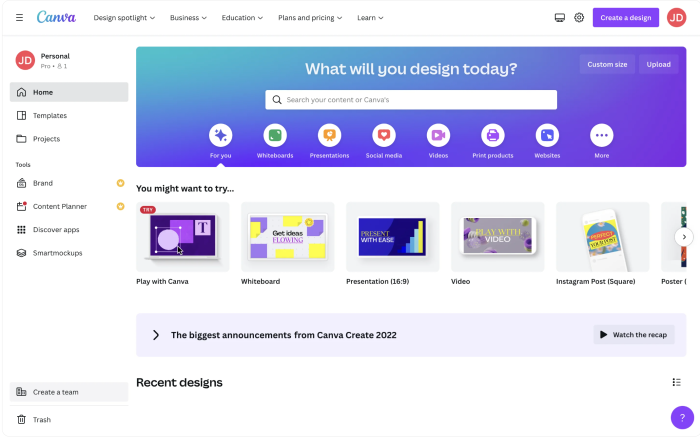Open the settings gear icon
Viewport: 700px width, 438px height.
(579, 18)
